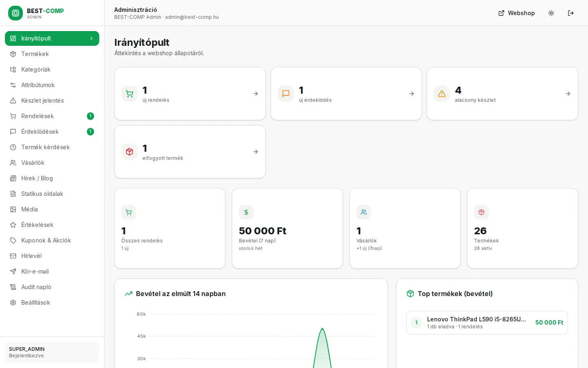Click the Vásárlók people icon in sidebar
Image resolution: width=588 pixels, height=368 pixels.
[13, 163]
